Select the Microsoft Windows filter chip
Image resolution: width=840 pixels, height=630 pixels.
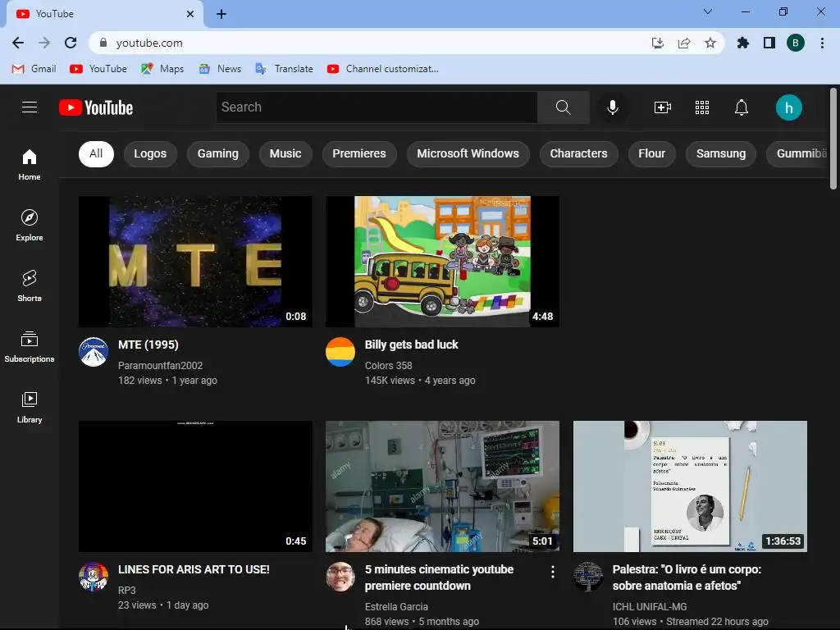[x=468, y=153]
